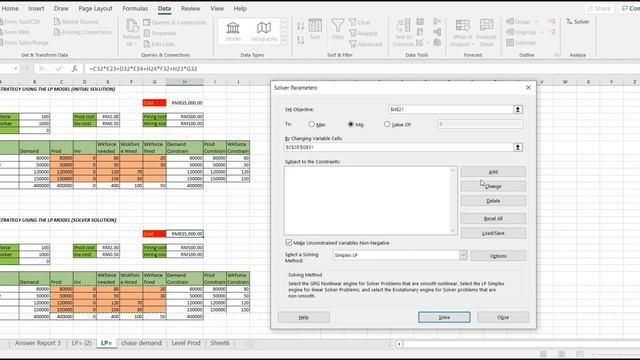
Task: Click the Hide Detail outline icon
Action: coord(552,32)
